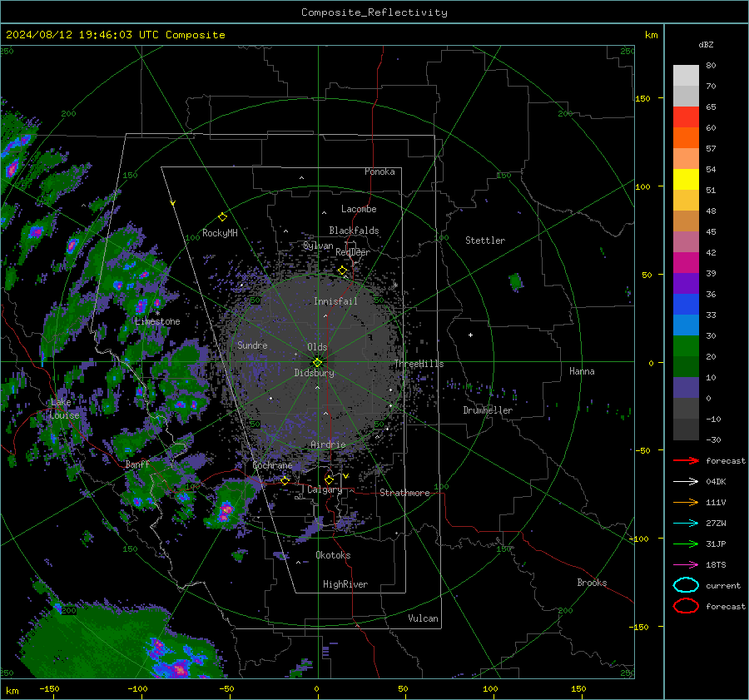Click the green 31JP arrow legend icon
This screenshot has width=749, height=700.
click(686, 544)
